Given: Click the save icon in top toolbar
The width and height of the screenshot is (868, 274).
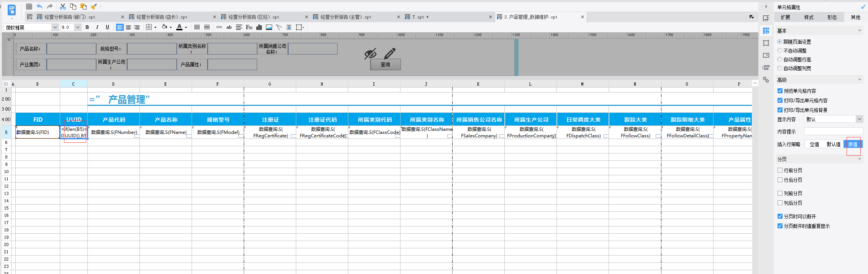Looking at the screenshot, I should pos(29,7).
